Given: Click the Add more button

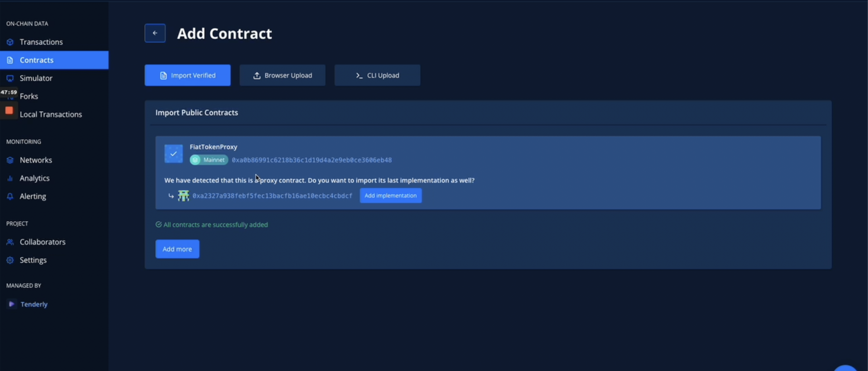Looking at the screenshot, I should point(177,249).
